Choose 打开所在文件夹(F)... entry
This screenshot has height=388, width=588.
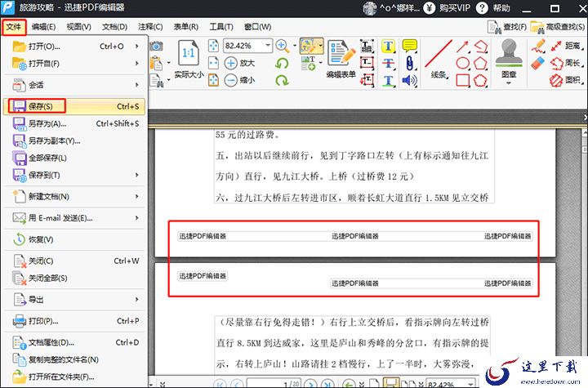click(x=75, y=377)
